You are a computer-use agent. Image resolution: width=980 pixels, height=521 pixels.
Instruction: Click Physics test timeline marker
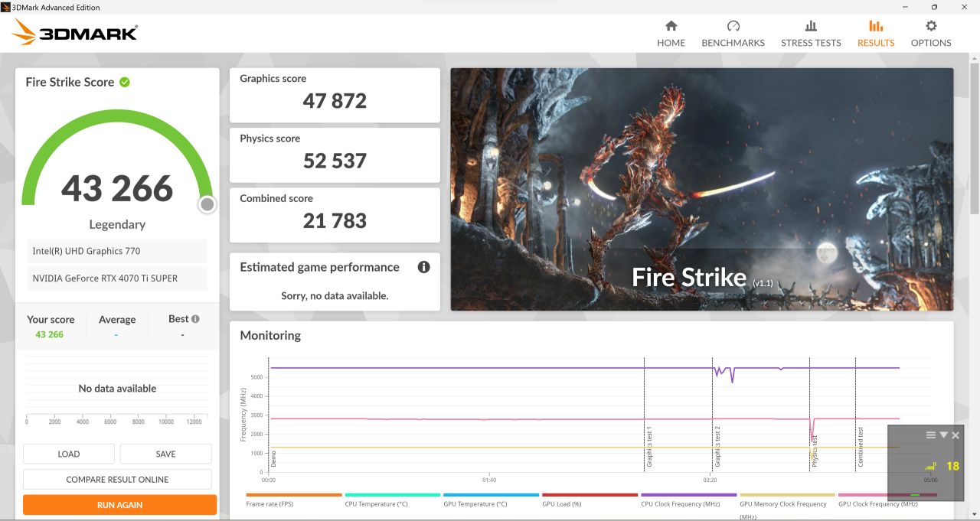pos(814,452)
